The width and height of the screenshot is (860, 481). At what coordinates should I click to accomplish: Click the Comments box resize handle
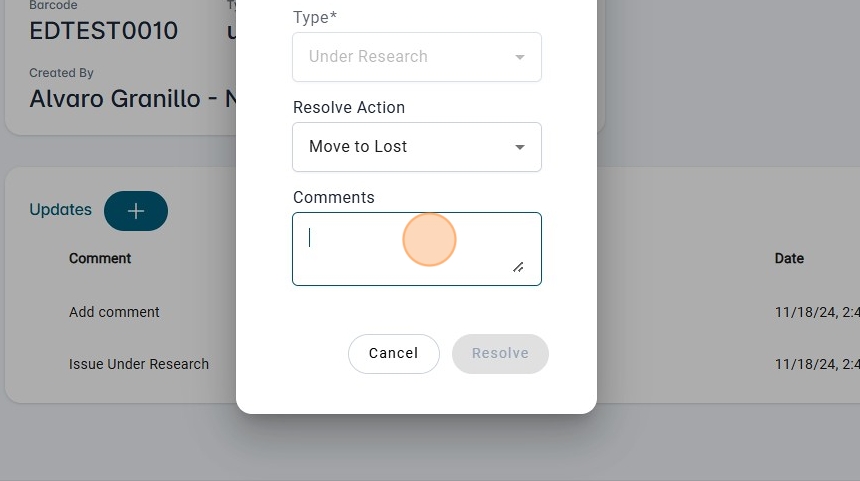pyautogui.click(x=518, y=267)
